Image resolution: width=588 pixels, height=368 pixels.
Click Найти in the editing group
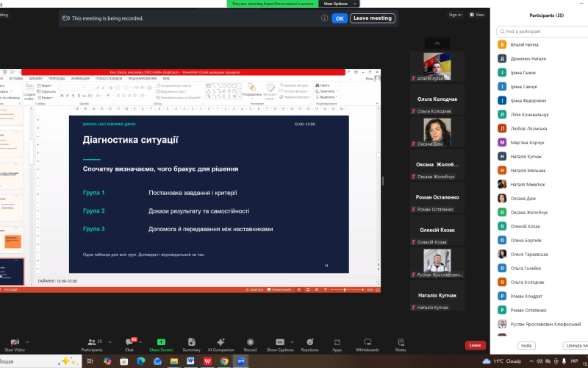tap(323, 85)
